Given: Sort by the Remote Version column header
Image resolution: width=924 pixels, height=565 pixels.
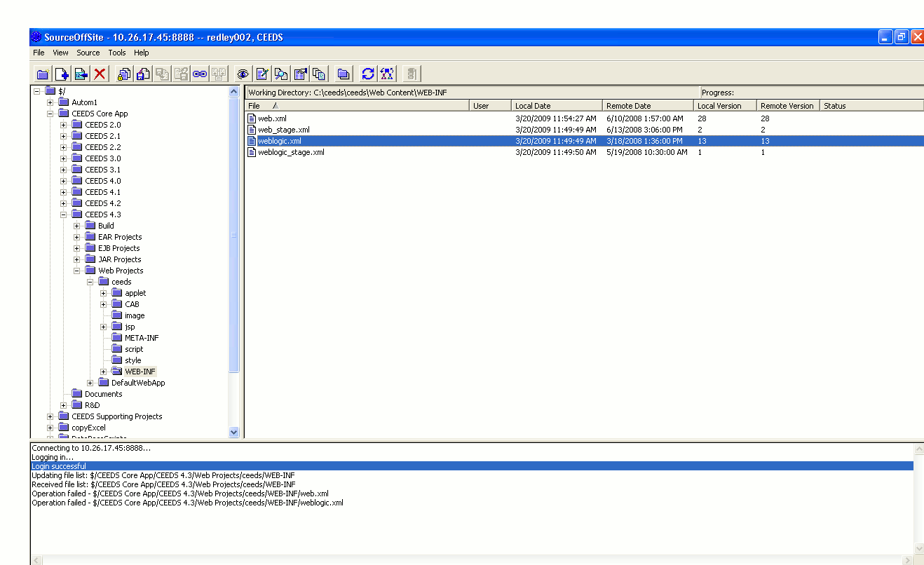Looking at the screenshot, I should (x=788, y=106).
